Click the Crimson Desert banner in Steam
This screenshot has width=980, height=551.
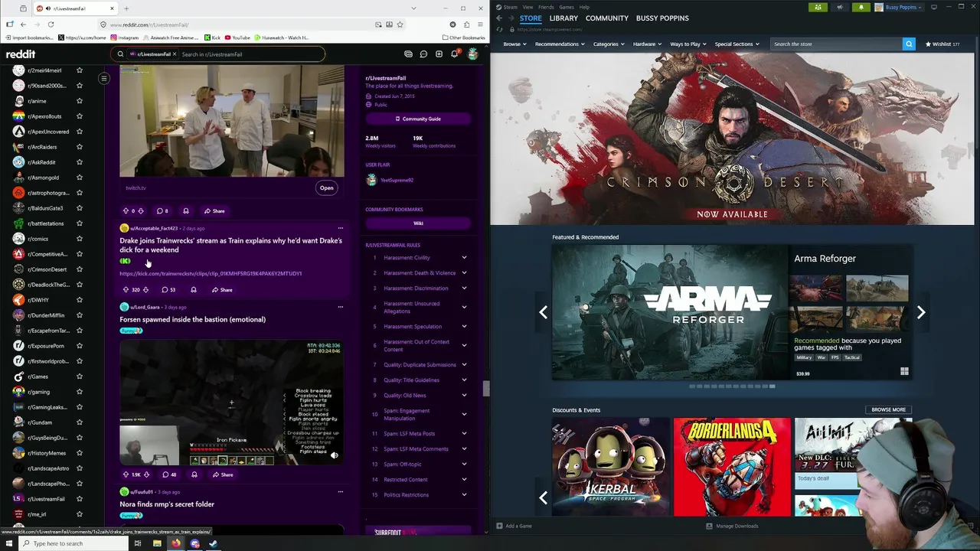(x=732, y=139)
